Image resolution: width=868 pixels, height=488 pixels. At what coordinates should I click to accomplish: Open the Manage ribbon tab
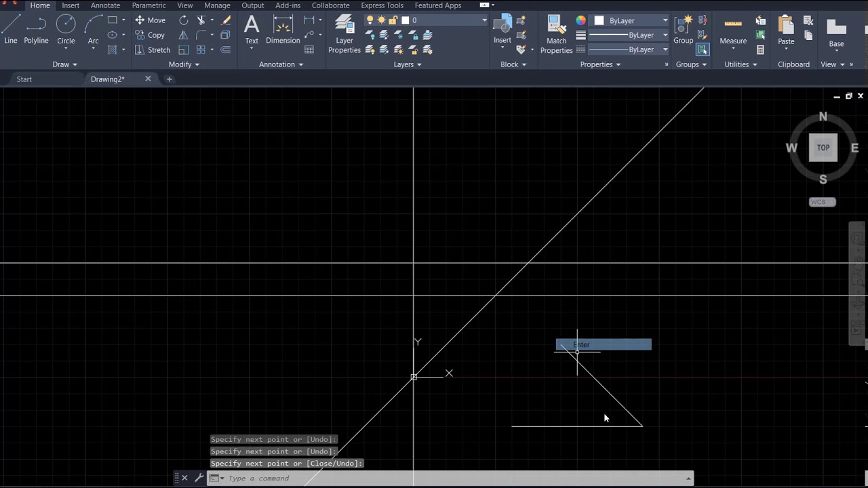[x=217, y=5]
